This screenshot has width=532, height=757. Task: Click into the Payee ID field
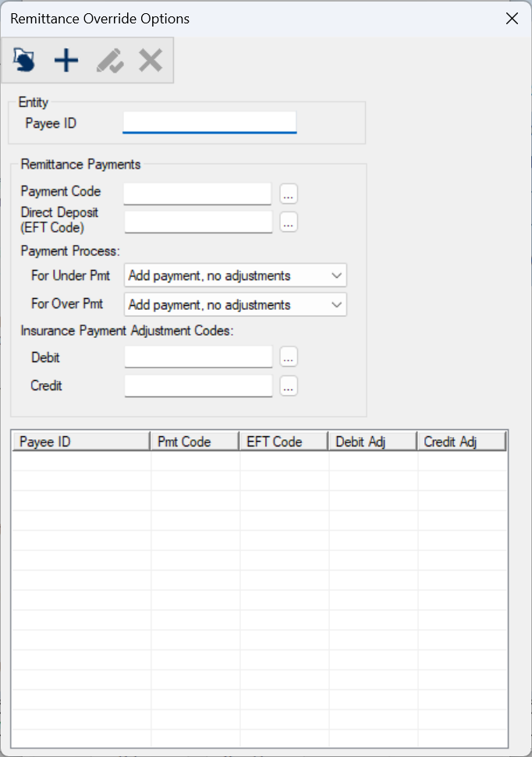(x=209, y=123)
